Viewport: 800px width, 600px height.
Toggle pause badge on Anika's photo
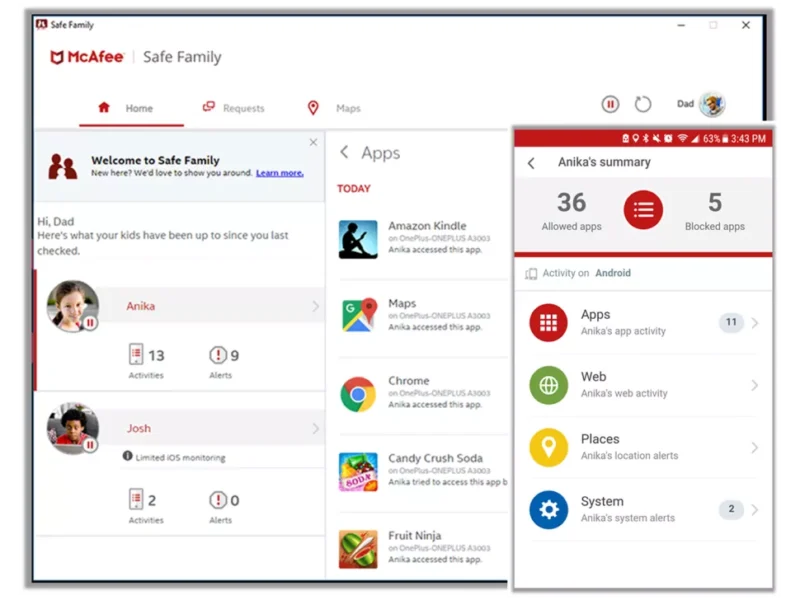coord(90,323)
